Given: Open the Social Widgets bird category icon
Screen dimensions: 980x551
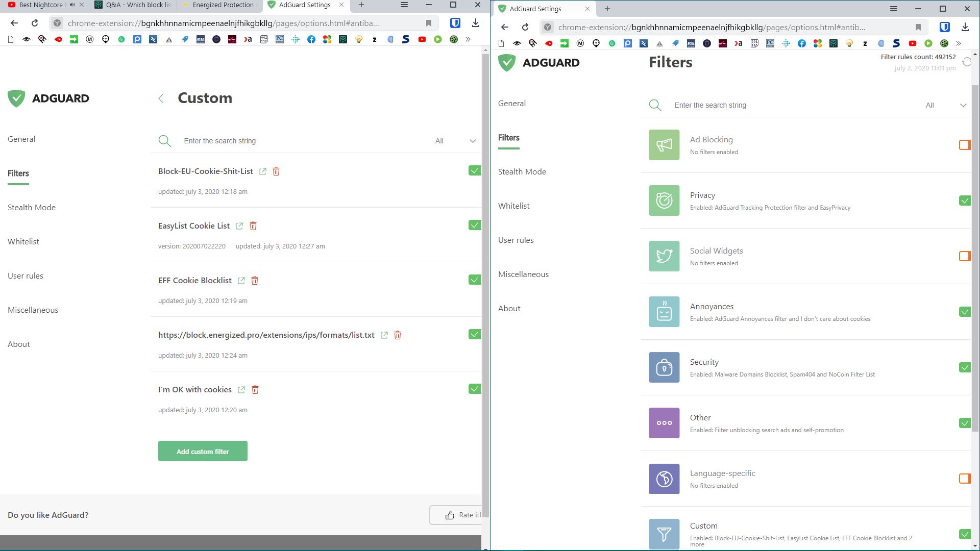Looking at the screenshot, I should pos(664,256).
